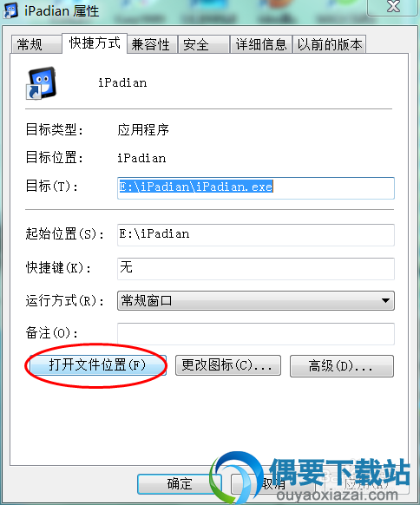Click the 起始位置(S) input field
The height and width of the screenshot is (505, 420).
[256, 235]
